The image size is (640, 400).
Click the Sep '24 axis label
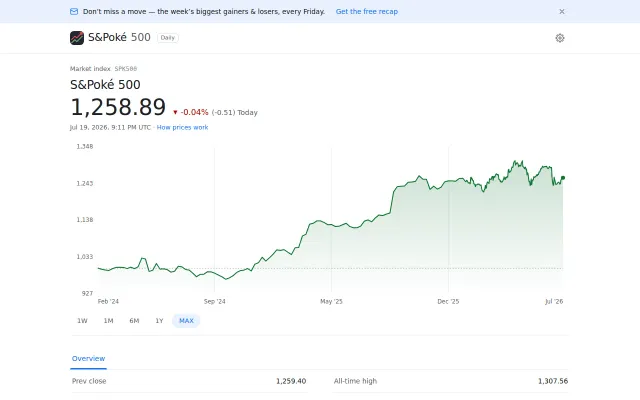(215, 302)
